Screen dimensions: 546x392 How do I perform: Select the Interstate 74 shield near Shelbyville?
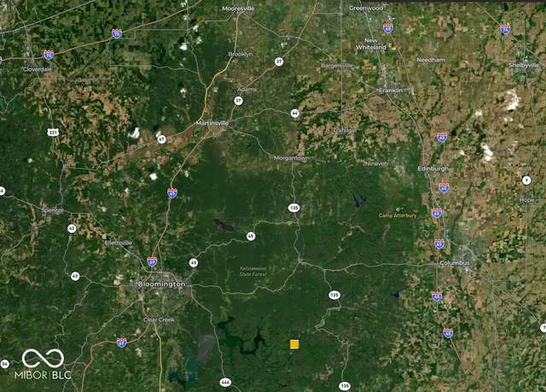pyautogui.click(x=505, y=29)
